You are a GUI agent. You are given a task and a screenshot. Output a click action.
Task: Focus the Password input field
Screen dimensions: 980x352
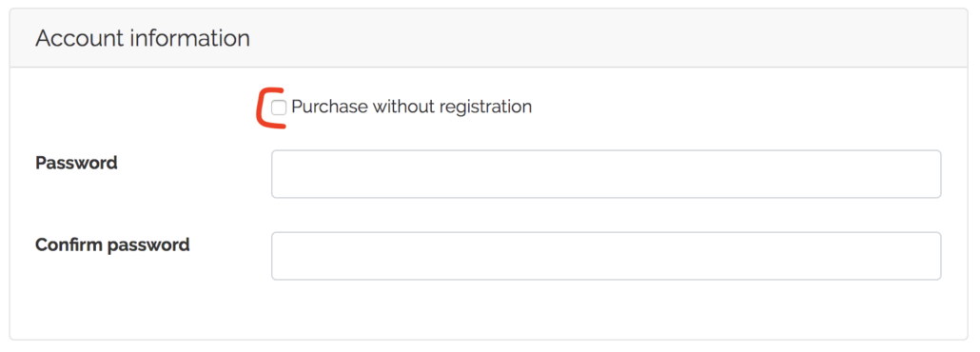[x=606, y=174]
